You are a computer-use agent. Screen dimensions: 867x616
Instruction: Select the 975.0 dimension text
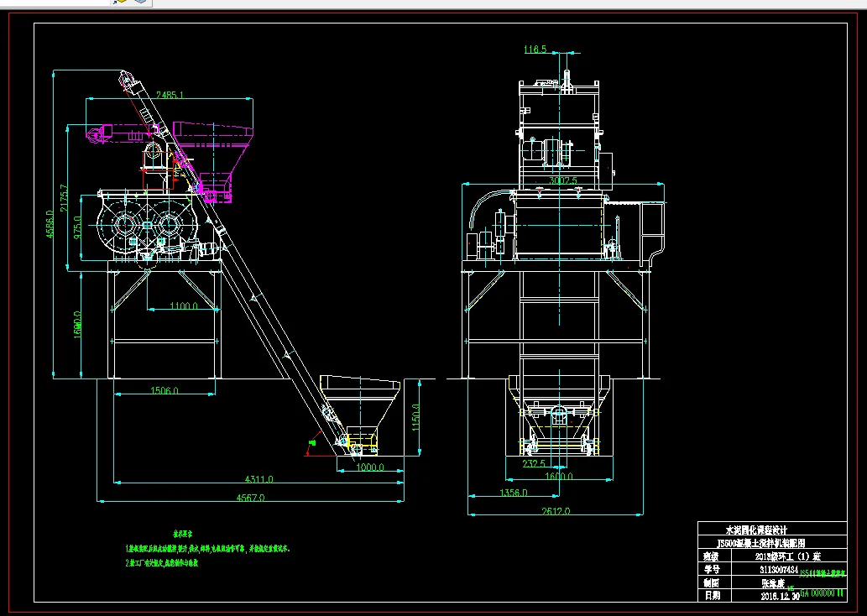click(x=77, y=227)
